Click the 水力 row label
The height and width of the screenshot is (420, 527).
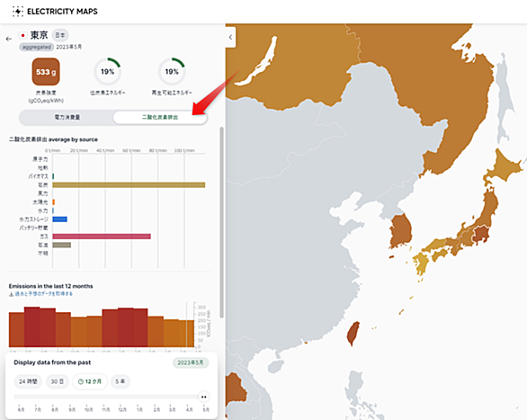[x=42, y=210]
